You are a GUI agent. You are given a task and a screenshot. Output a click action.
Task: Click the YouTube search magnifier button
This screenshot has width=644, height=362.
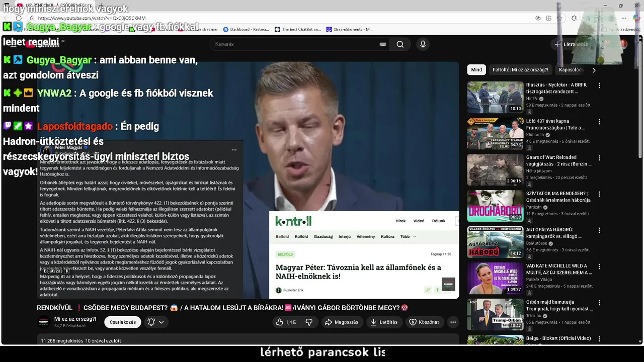click(400, 44)
